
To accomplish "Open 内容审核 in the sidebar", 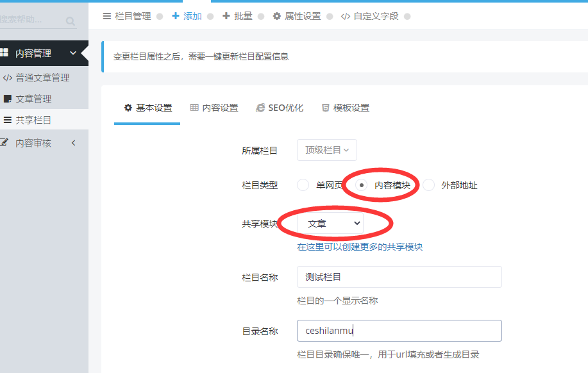I will [33, 143].
